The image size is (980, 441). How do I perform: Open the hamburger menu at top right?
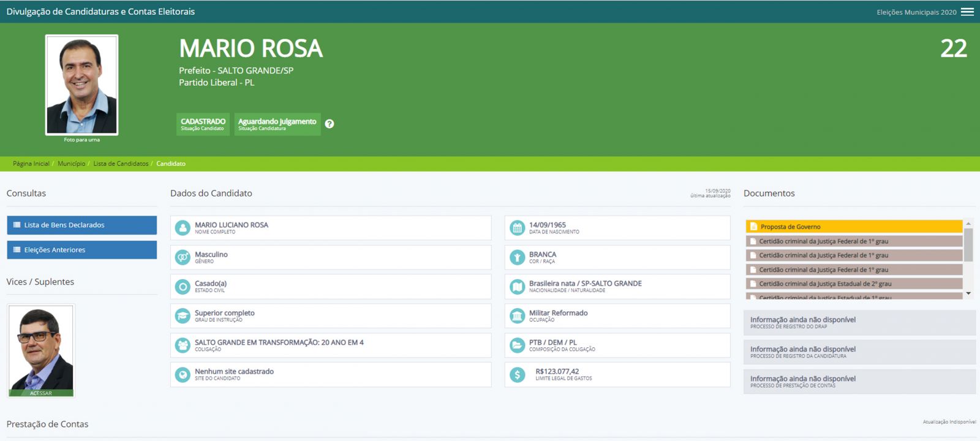(967, 12)
